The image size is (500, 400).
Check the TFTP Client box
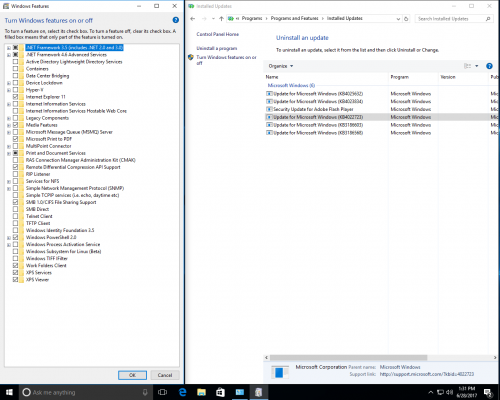click(x=15, y=223)
